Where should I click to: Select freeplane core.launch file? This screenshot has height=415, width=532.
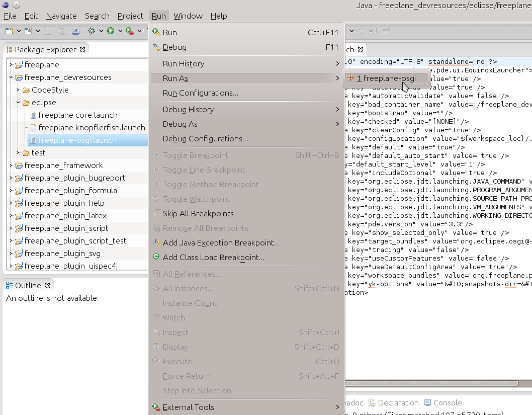click(77, 115)
